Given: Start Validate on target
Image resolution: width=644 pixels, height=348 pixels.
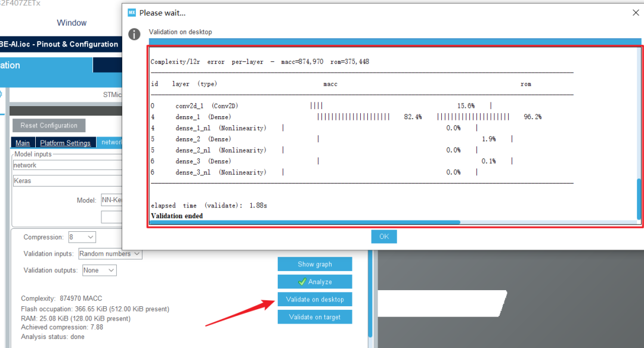Looking at the screenshot, I should click(x=315, y=317).
